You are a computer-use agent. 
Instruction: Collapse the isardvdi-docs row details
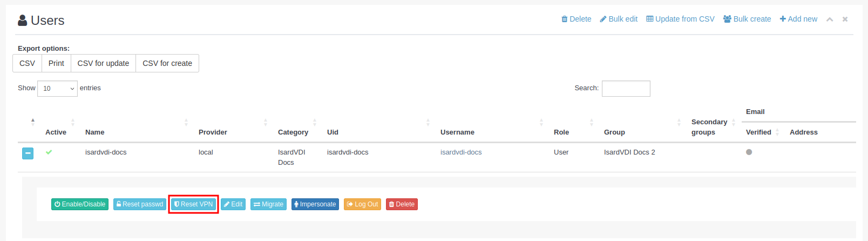click(x=28, y=153)
